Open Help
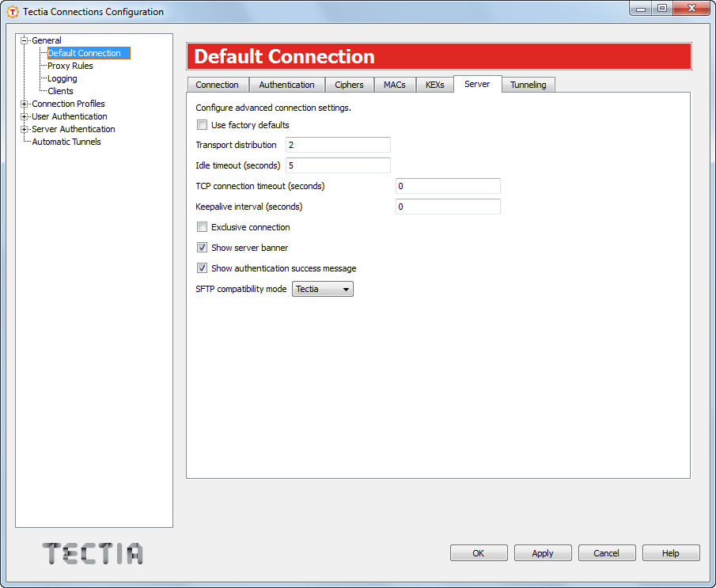 pyautogui.click(x=671, y=552)
